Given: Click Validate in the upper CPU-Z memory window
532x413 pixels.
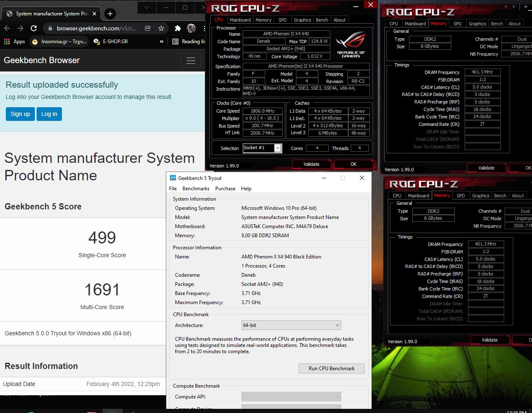Looking at the screenshot, I should [486, 168].
